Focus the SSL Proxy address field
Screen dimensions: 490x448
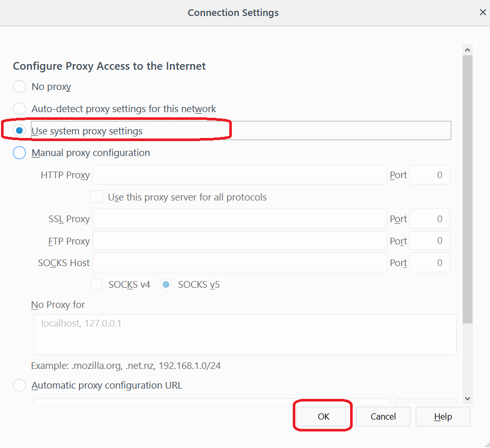click(x=240, y=219)
